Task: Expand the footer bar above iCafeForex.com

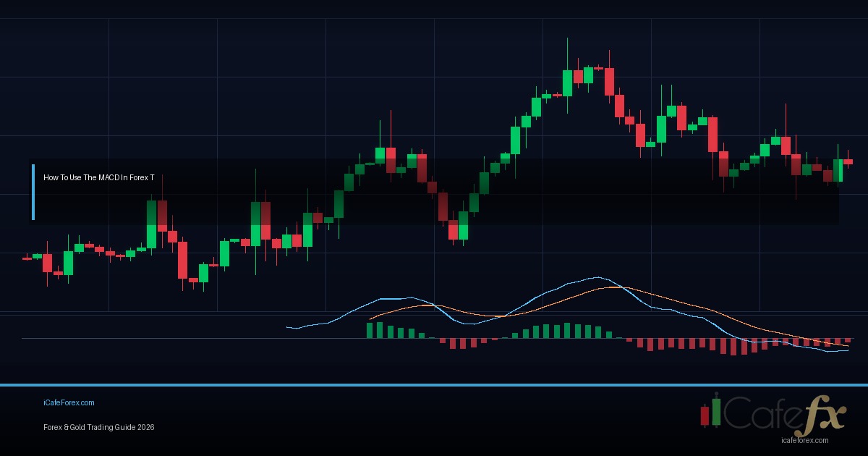Action: point(434,384)
